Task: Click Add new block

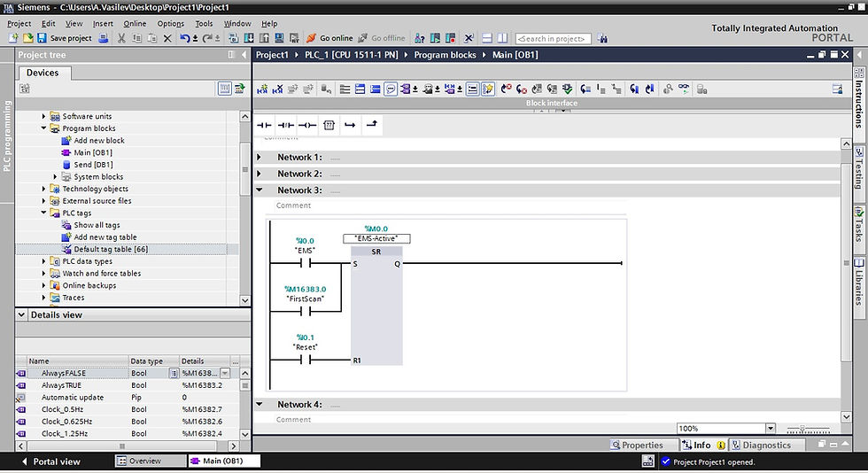Action: click(99, 140)
